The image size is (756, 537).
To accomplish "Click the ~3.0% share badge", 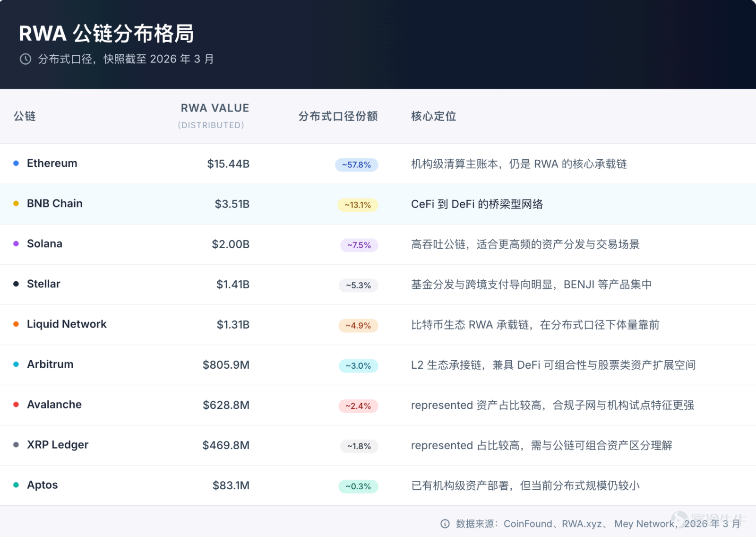I will point(359,366).
